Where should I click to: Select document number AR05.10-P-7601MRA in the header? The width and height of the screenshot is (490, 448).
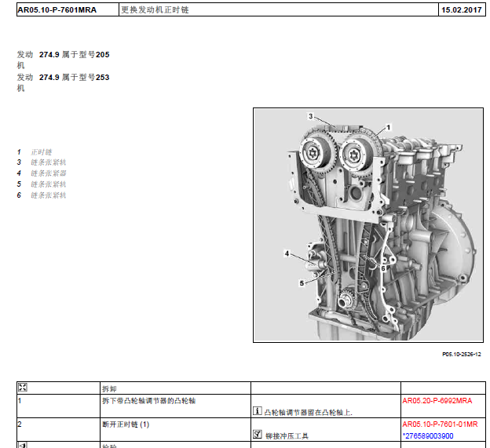click(57, 9)
